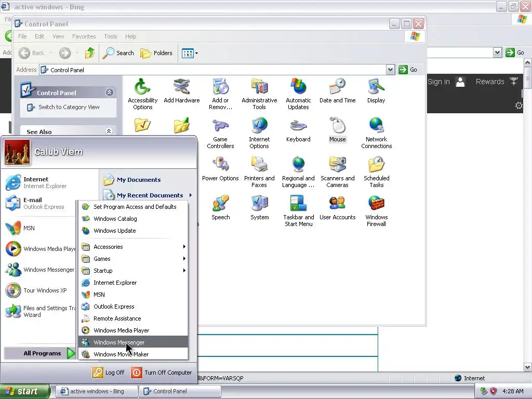Screen dimensions: 532x399
Task: Open Windows Catalog from programs menu
Action: pyautogui.click(x=134, y=219)
